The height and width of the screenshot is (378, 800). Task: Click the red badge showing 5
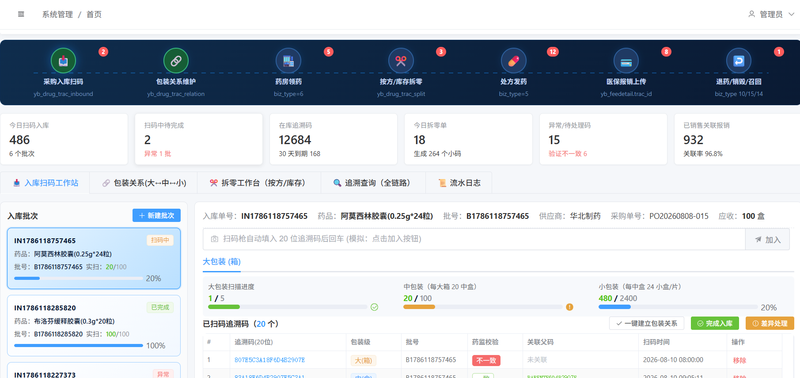(328, 52)
